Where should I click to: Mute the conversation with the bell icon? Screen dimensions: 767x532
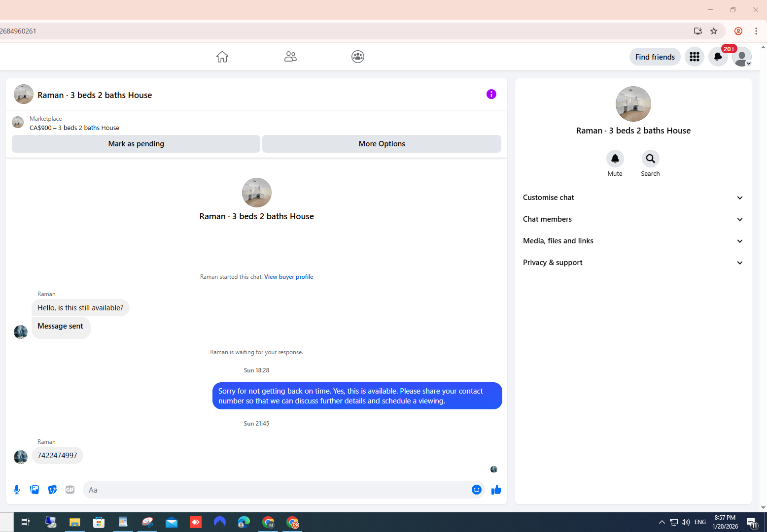(x=615, y=159)
